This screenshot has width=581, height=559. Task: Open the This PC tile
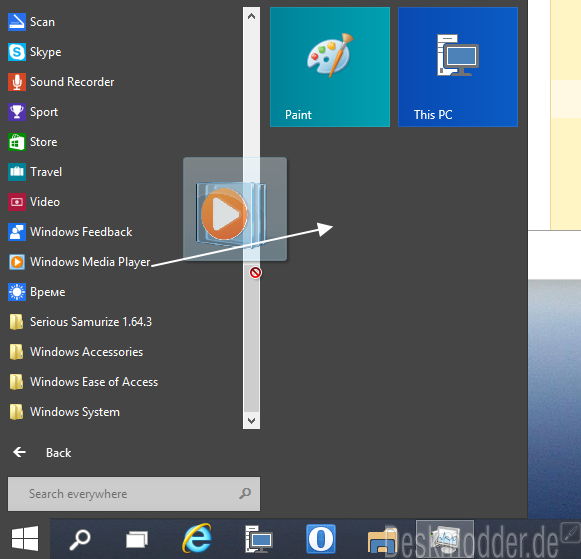click(458, 67)
